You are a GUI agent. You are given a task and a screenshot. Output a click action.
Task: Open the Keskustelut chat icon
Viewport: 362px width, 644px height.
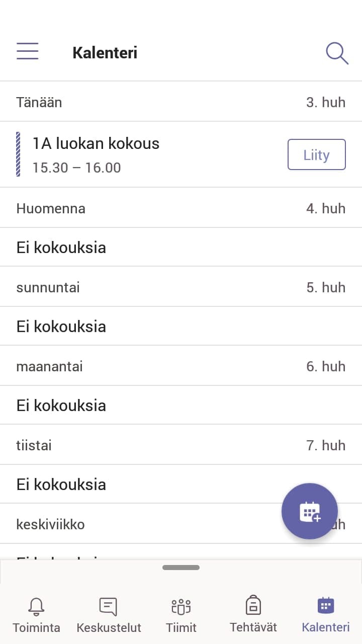108,606
